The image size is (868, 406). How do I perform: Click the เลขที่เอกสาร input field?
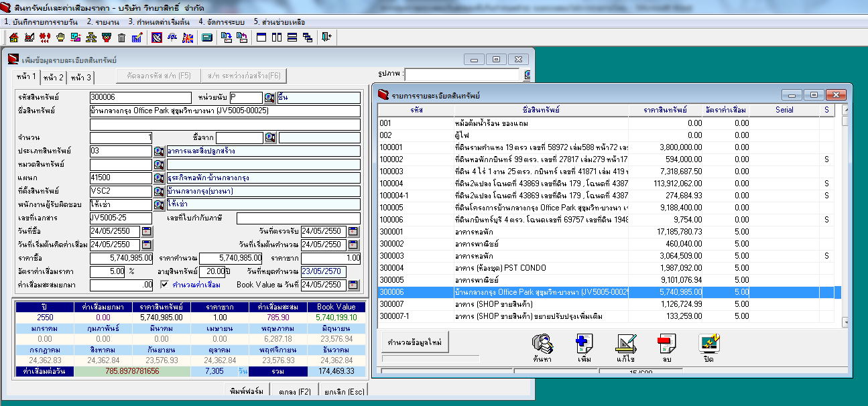pyautogui.click(x=121, y=218)
